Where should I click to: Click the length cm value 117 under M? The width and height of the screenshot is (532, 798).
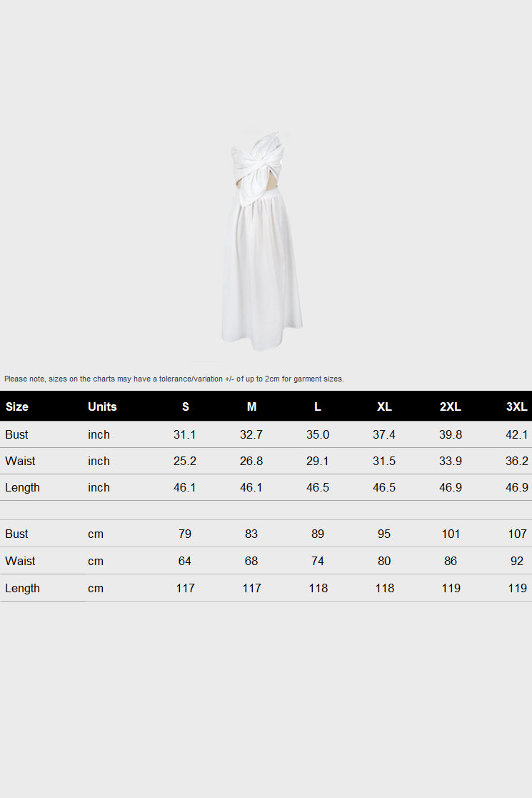[252, 589]
